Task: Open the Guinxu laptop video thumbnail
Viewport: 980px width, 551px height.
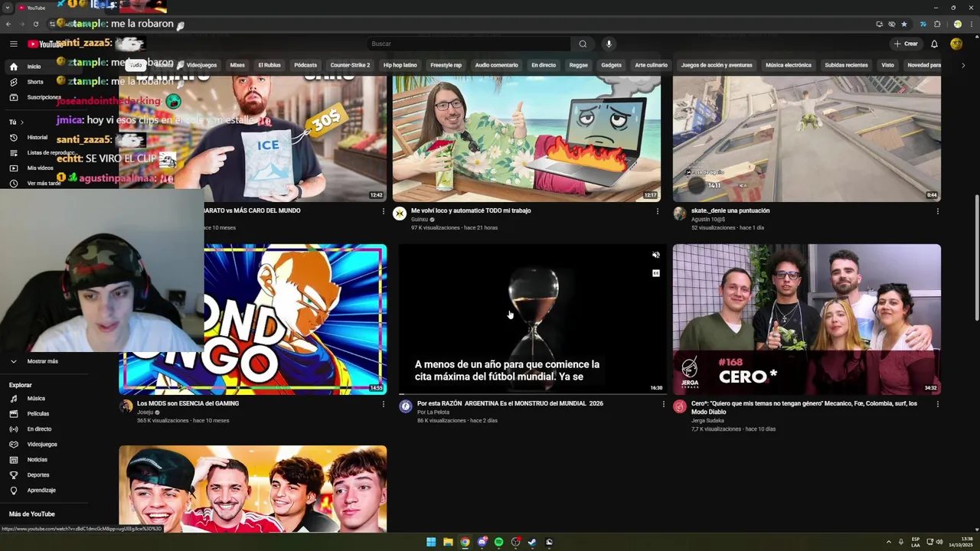Action: (527, 138)
